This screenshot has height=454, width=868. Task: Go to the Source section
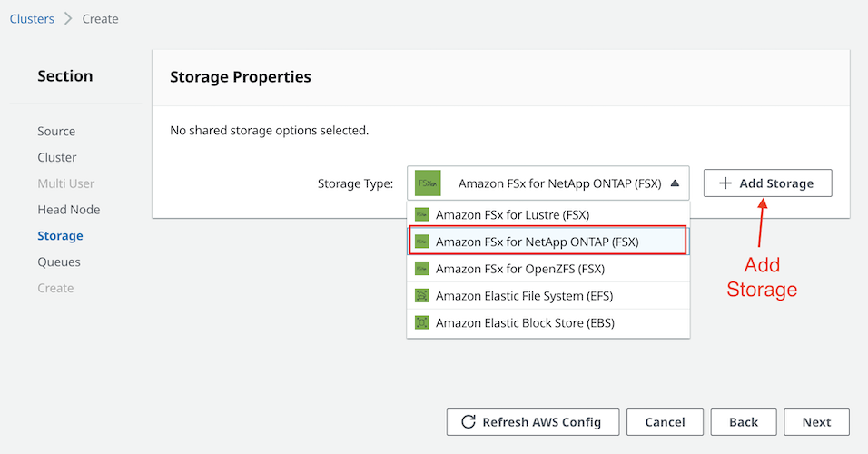tap(56, 132)
